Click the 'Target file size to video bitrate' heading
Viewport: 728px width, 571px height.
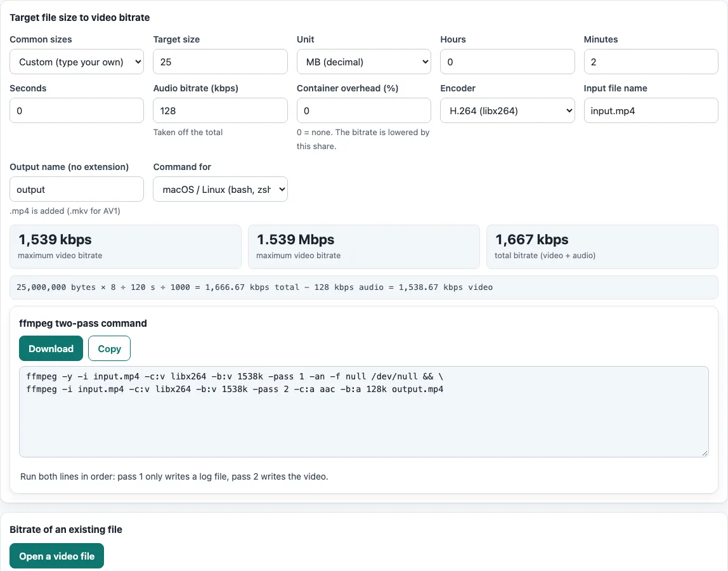80,18
